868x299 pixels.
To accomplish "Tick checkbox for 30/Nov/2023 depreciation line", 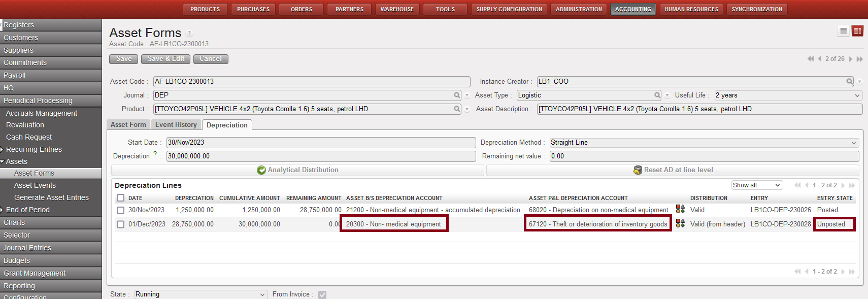I will (x=120, y=210).
